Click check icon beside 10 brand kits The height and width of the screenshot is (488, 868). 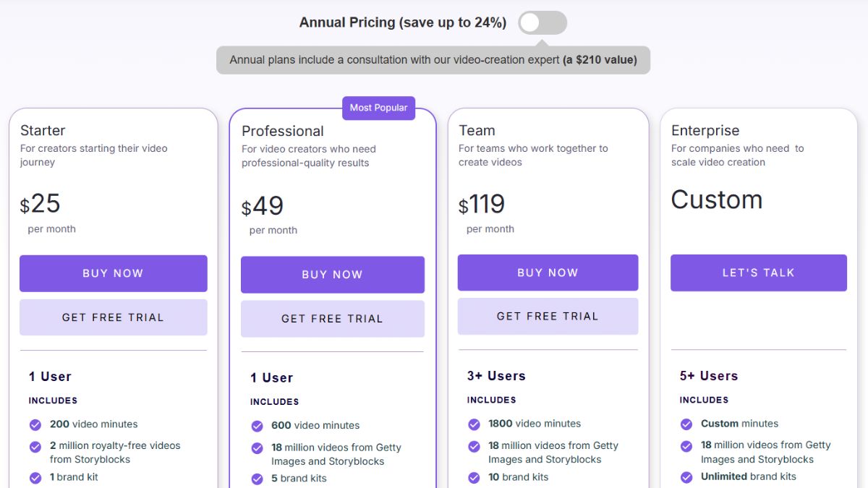[474, 478]
